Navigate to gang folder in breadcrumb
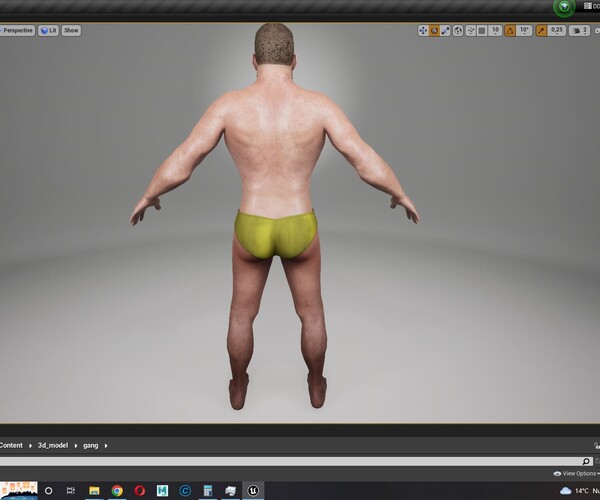The width and height of the screenshot is (600, 500). click(91, 446)
